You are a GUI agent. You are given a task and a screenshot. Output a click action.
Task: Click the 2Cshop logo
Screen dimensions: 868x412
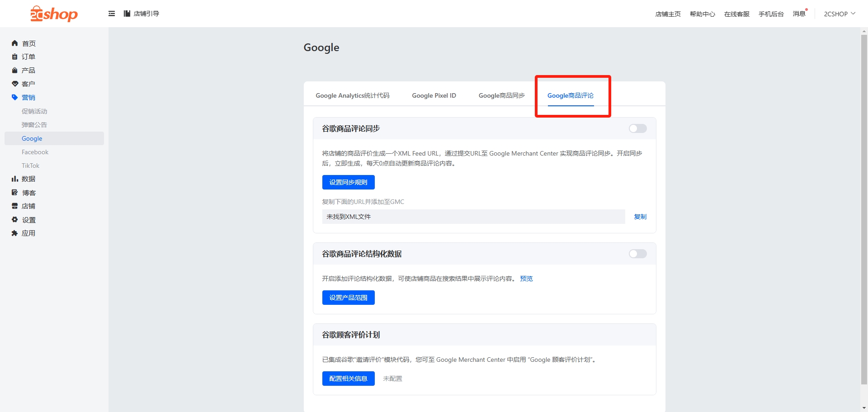tap(54, 14)
